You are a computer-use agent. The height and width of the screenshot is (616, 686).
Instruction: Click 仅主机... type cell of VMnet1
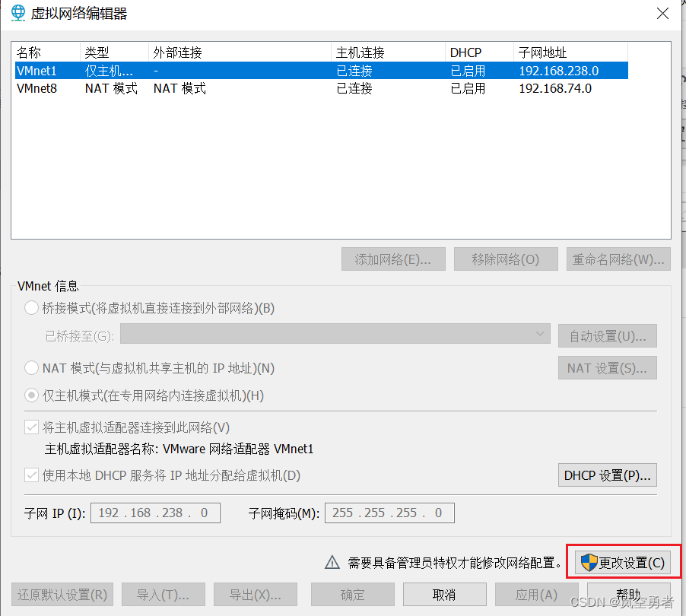109,71
